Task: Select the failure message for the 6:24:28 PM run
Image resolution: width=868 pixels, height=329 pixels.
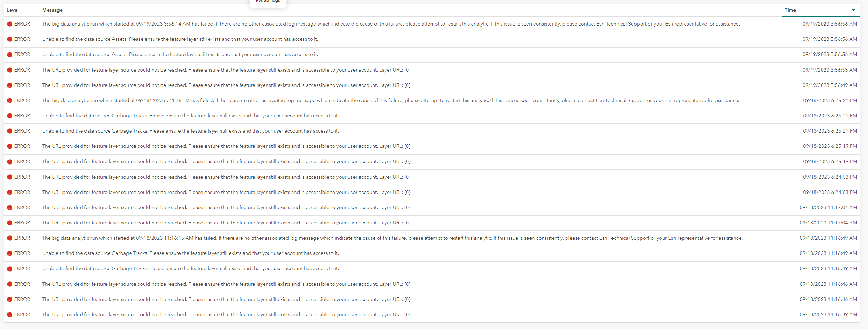Action: 390,100
